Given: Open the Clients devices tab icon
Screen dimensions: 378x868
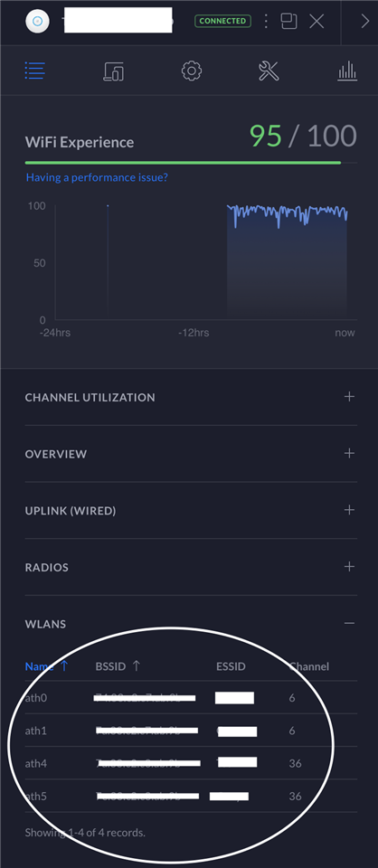Looking at the screenshot, I should tap(113, 71).
